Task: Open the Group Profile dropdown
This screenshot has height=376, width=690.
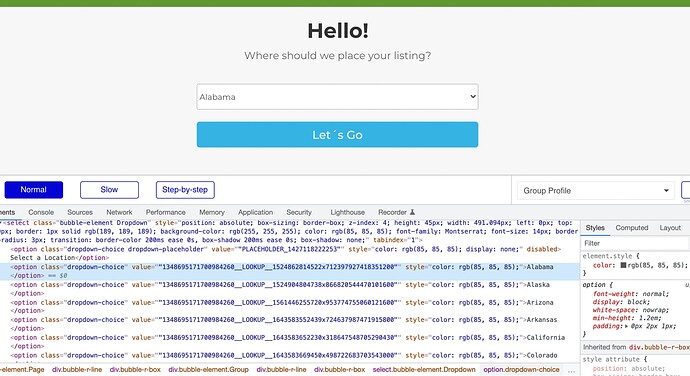Action: 596,191
